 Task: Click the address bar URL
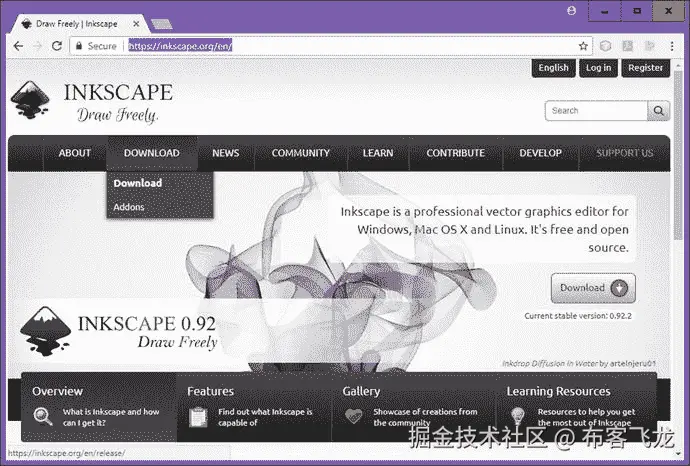180,46
